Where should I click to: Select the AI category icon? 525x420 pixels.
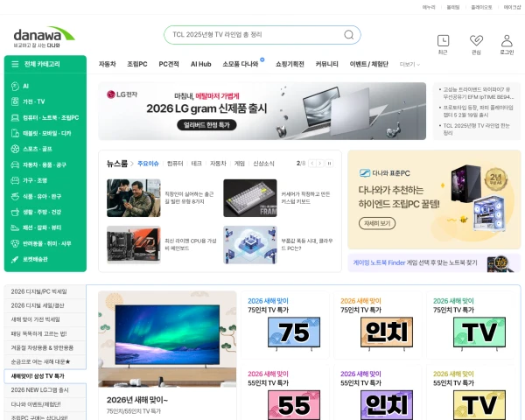(x=15, y=86)
